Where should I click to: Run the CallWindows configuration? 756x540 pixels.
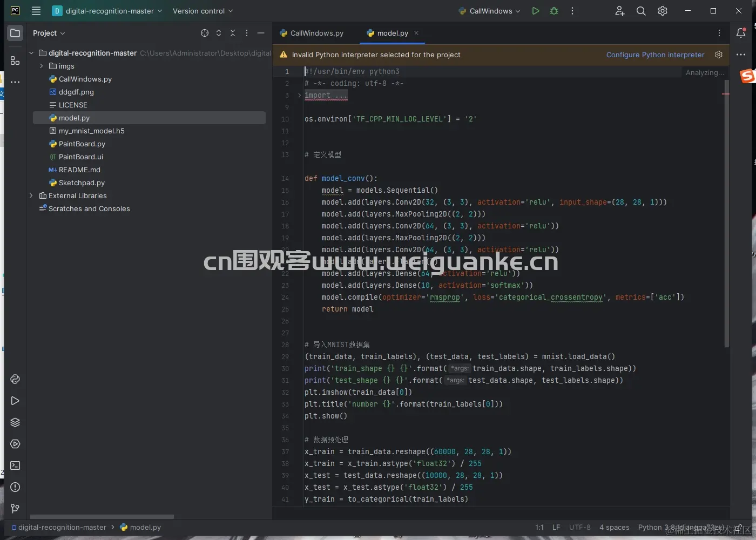click(535, 11)
